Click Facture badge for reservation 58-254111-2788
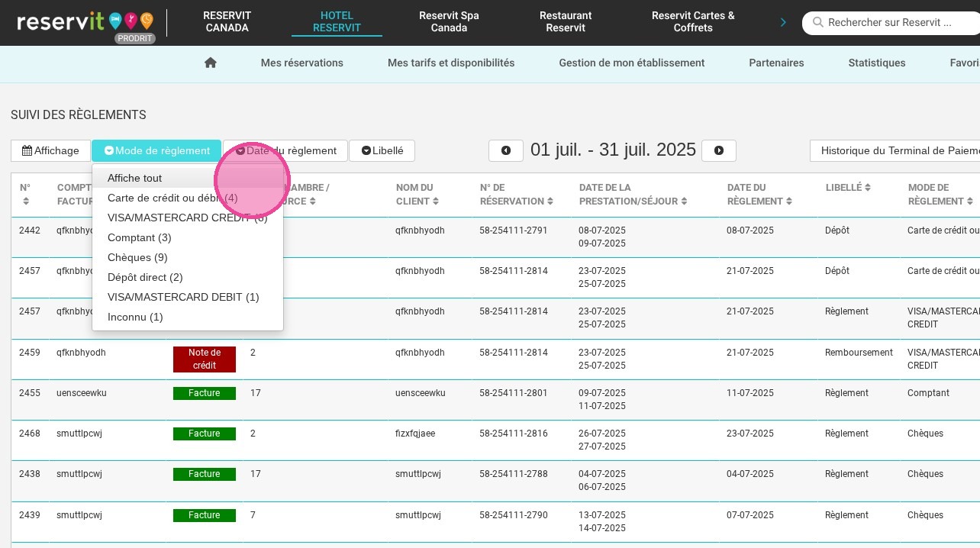980x548 pixels. (x=205, y=474)
